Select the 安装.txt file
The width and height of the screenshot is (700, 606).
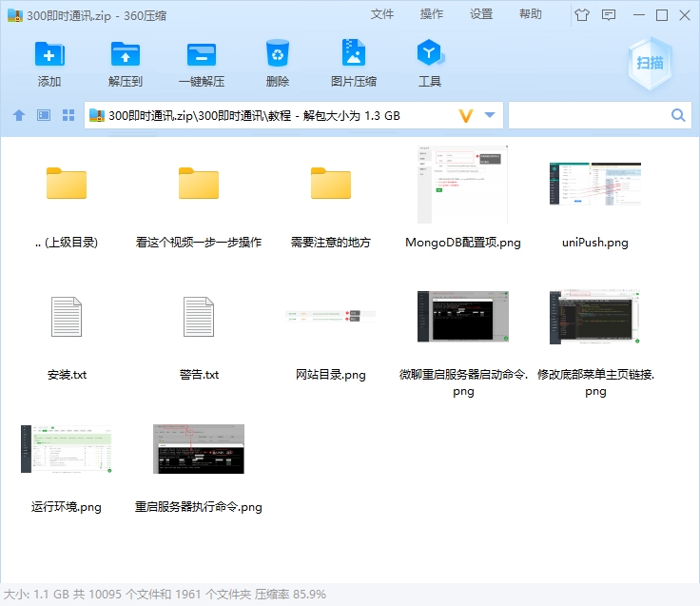coord(67,318)
